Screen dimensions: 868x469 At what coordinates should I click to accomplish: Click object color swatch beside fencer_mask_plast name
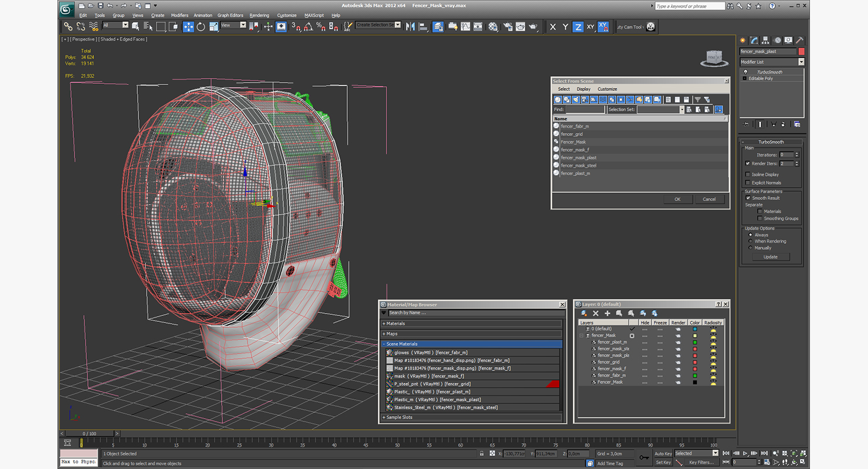[801, 52]
